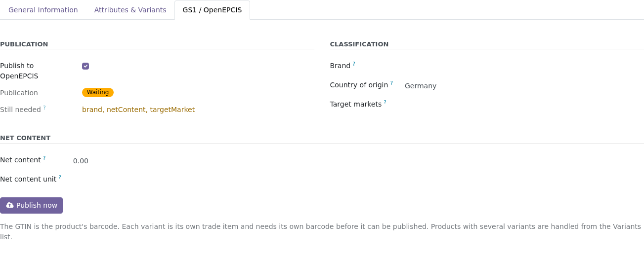Click the Net content help question mark
Viewport: 644px width, 258px height.
(44, 158)
